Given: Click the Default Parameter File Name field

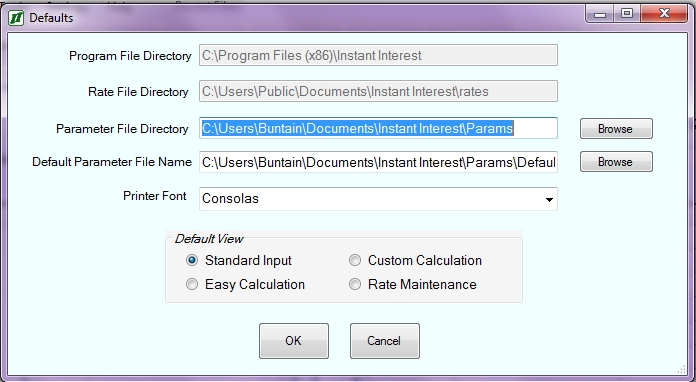Looking at the screenshot, I should [378, 162].
